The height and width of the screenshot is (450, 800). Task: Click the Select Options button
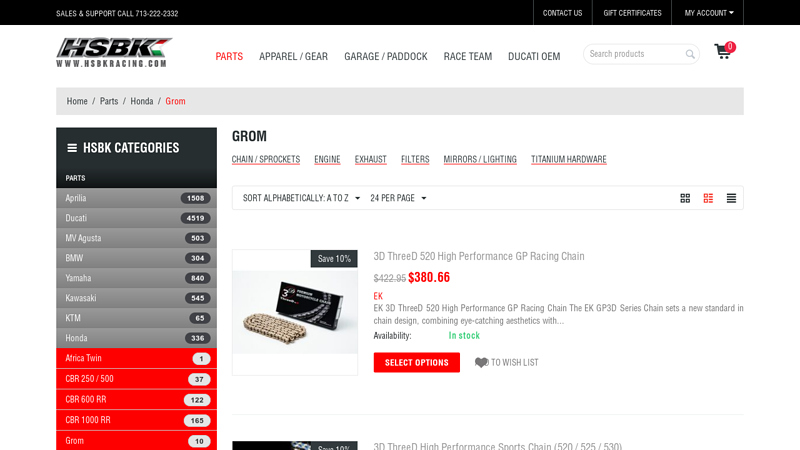[x=416, y=362]
